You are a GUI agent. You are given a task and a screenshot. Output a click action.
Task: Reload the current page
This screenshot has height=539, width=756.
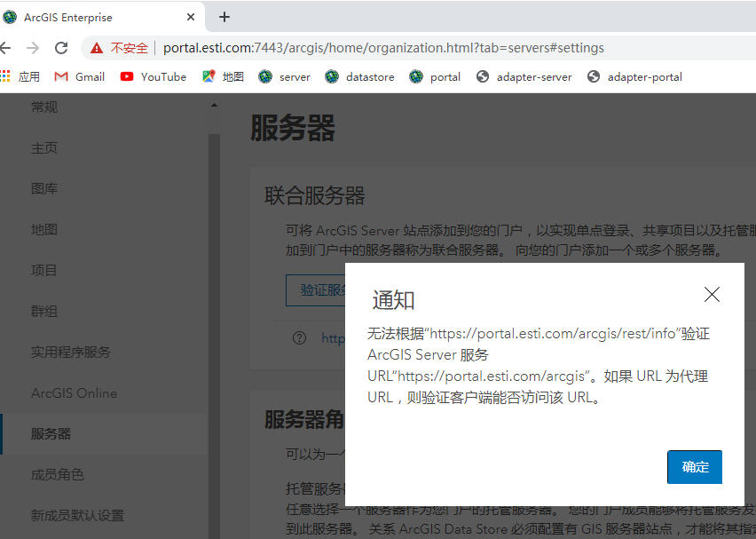(x=61, y=48)
